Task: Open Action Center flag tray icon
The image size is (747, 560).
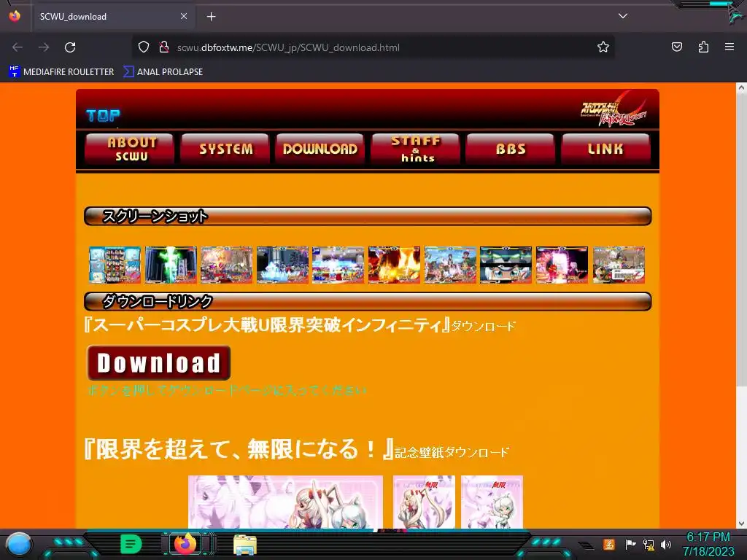Action: (630, 544)
